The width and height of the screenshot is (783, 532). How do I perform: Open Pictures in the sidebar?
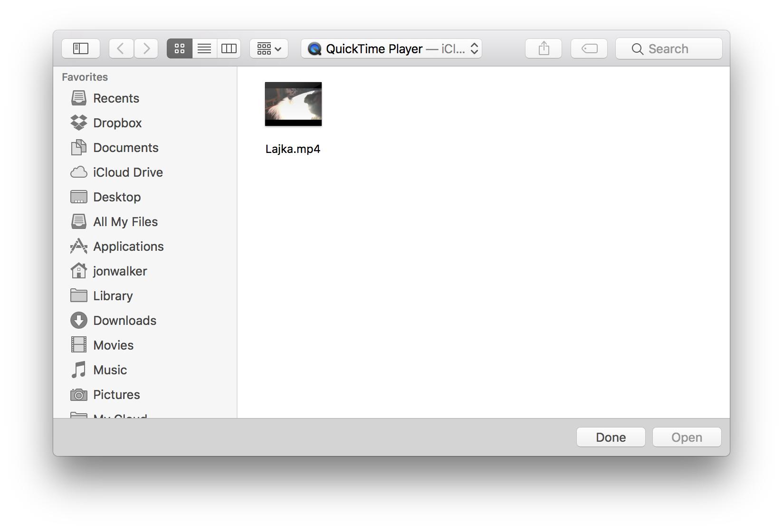pos(145,395)
